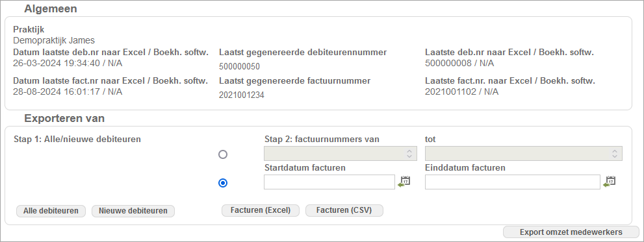Screen dimensions: 644x242
Task: Click the 'Algemeen' section heading
Action: pyautogui.click(x=51, y=8)
